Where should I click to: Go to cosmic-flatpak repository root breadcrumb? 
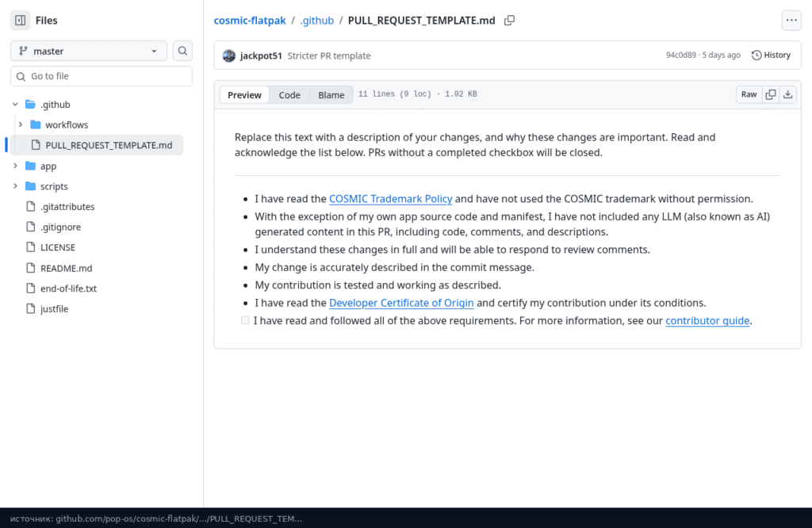pyautogui.click(x=250, y=20)
